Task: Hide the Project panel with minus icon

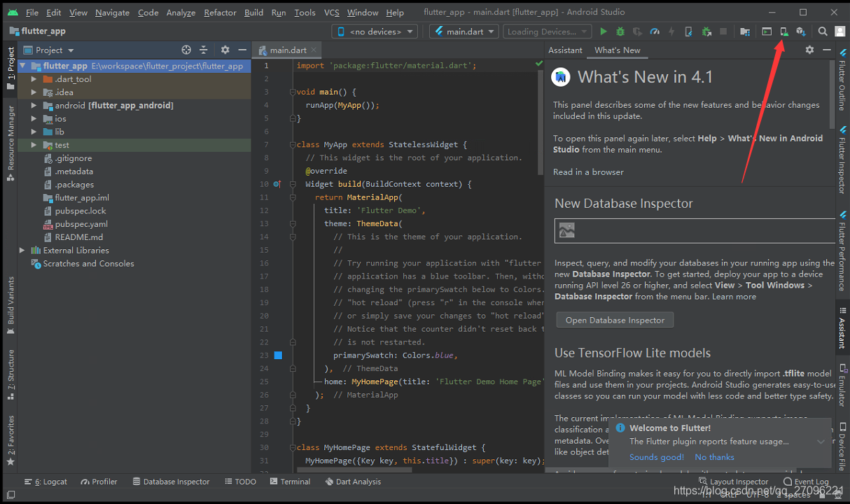Action: click(242, 50)
